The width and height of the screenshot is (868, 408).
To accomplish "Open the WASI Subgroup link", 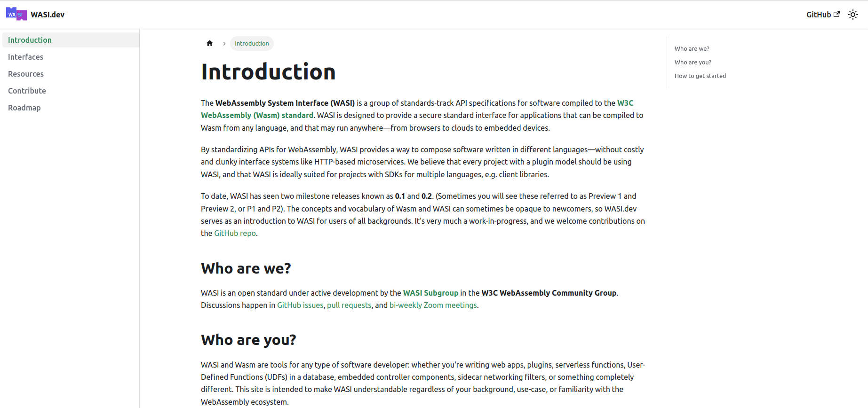I will click(430, 293).
